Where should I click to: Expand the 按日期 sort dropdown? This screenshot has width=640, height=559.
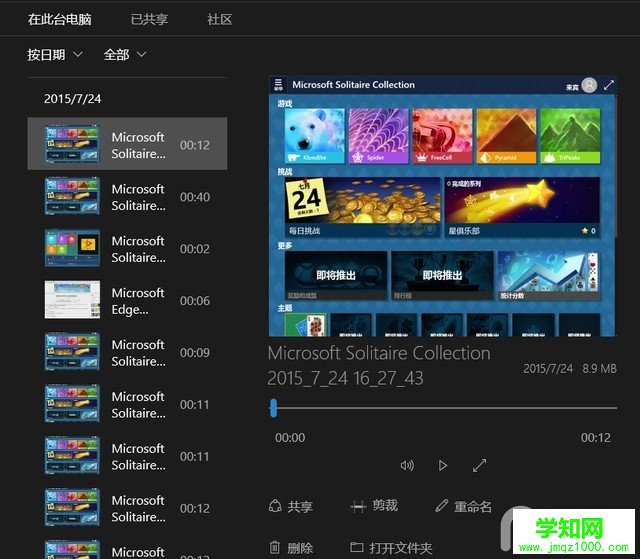point(55,54)
